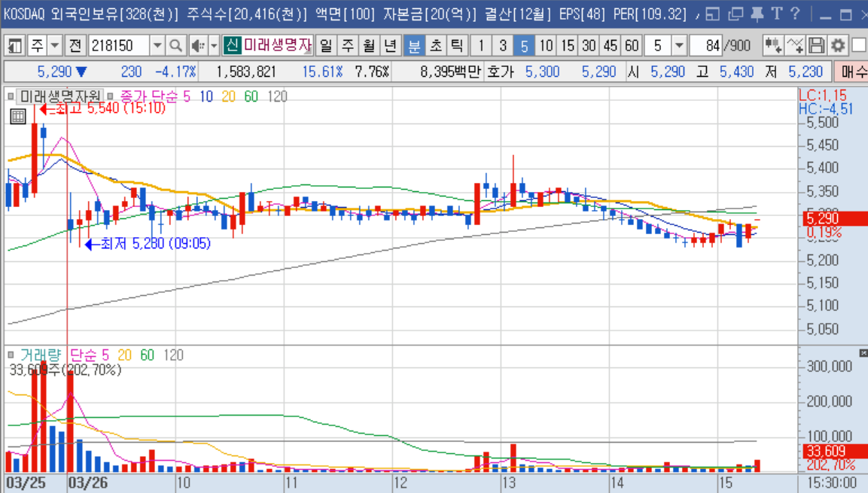868x493 pixels.
Task: Click the 종가 단순 moving average label
Action: 149,96
